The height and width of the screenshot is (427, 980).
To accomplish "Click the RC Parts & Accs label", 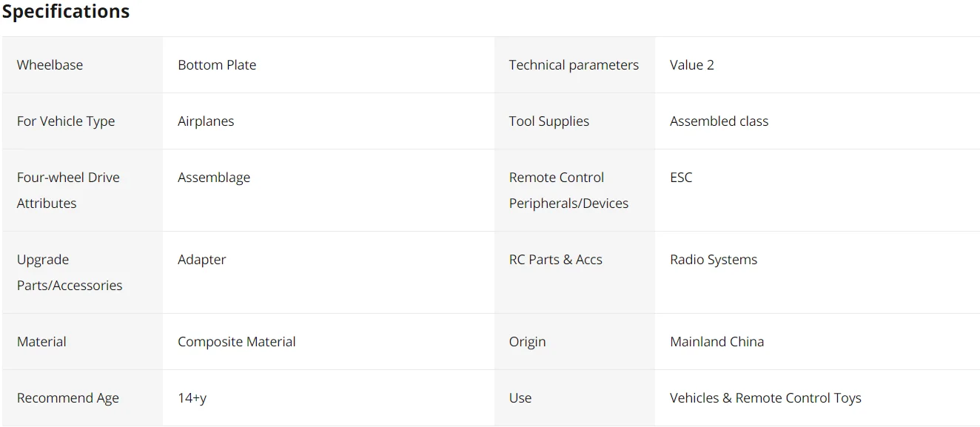I will [x=555, y=260].
